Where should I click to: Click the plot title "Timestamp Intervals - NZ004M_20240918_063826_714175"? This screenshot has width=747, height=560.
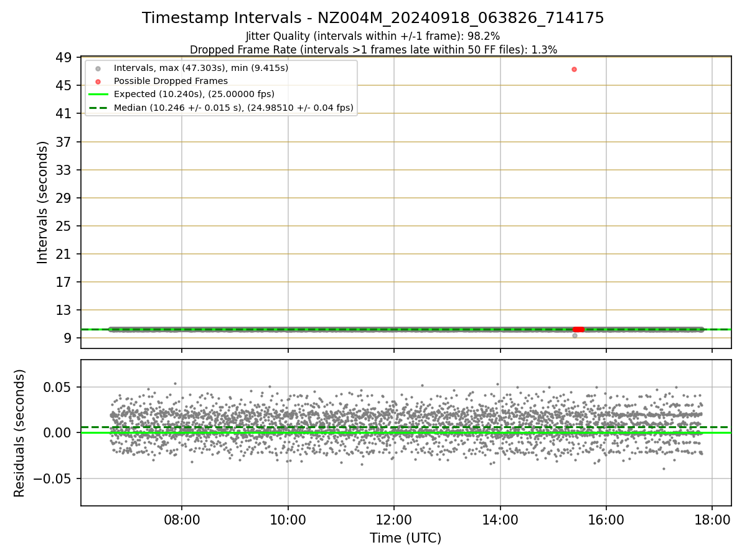[x=373, y=18]
